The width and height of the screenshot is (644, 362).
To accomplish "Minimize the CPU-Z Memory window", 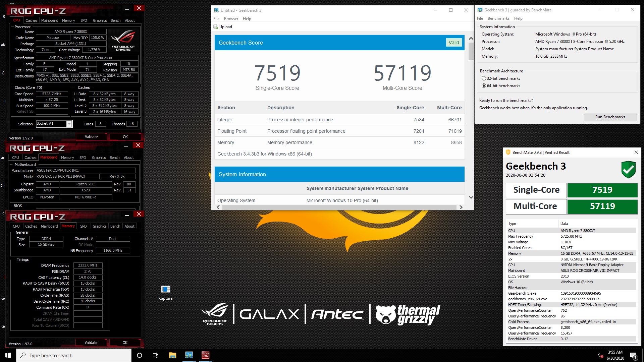I will click(126, 215).
